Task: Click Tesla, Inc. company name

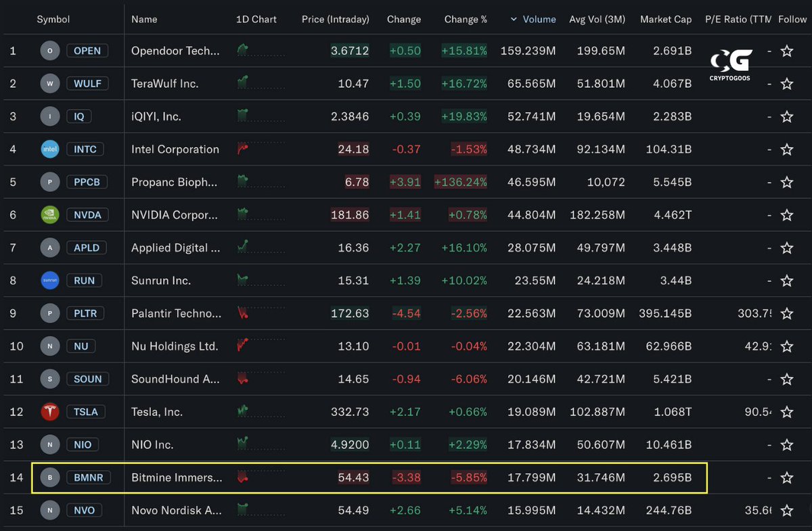Action: coord(157,412)
